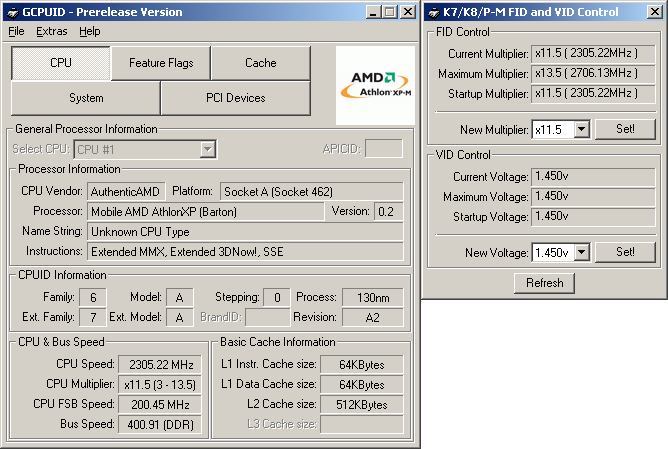
Task: Click the empty BrandID field
Action: (268, 317)
